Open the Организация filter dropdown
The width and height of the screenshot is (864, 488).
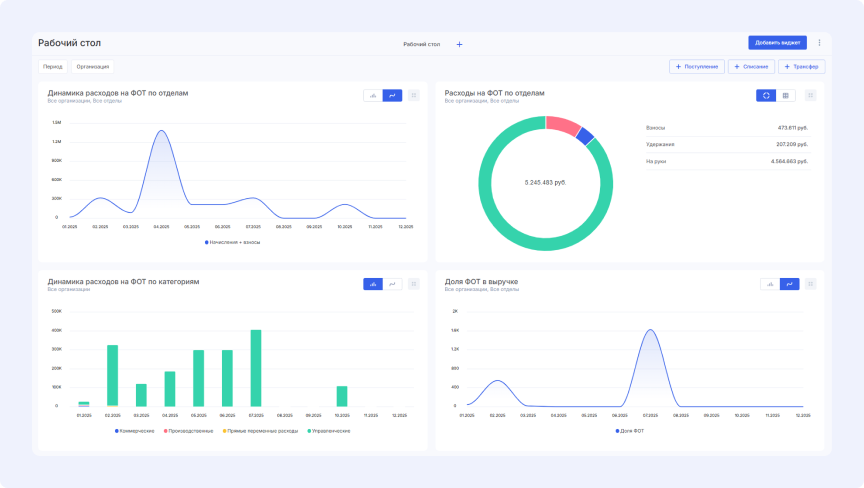pos(93,67)
